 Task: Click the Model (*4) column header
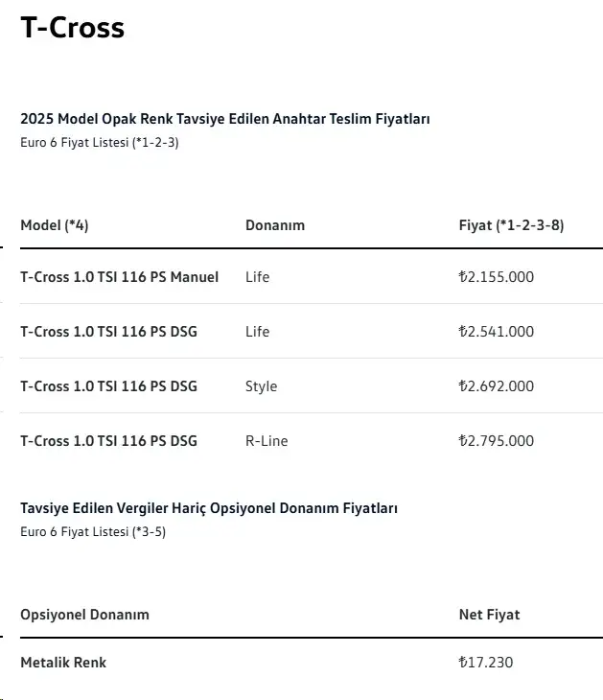pyautogui.click(x=55, y=225)
